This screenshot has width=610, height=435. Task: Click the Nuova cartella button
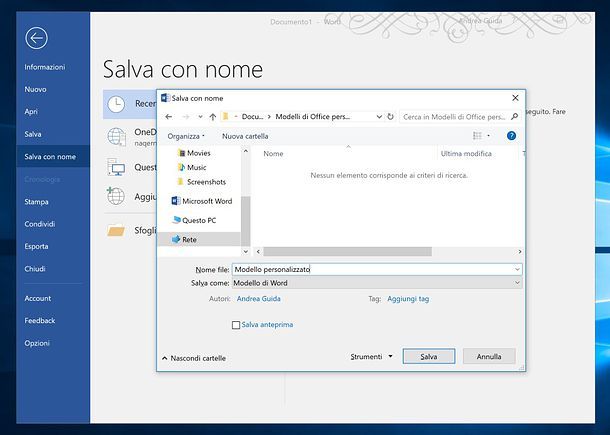[x=245, y=136]
